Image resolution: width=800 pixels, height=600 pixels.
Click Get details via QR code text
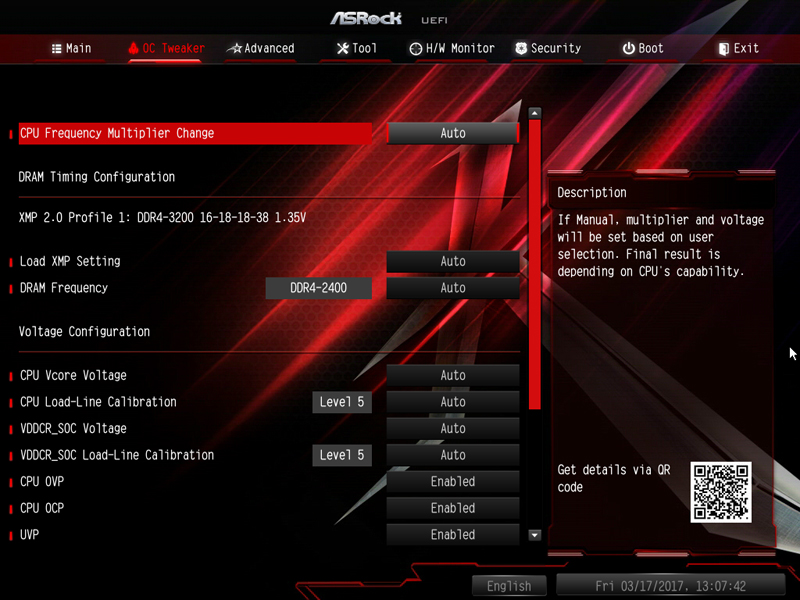coord(614,478)
